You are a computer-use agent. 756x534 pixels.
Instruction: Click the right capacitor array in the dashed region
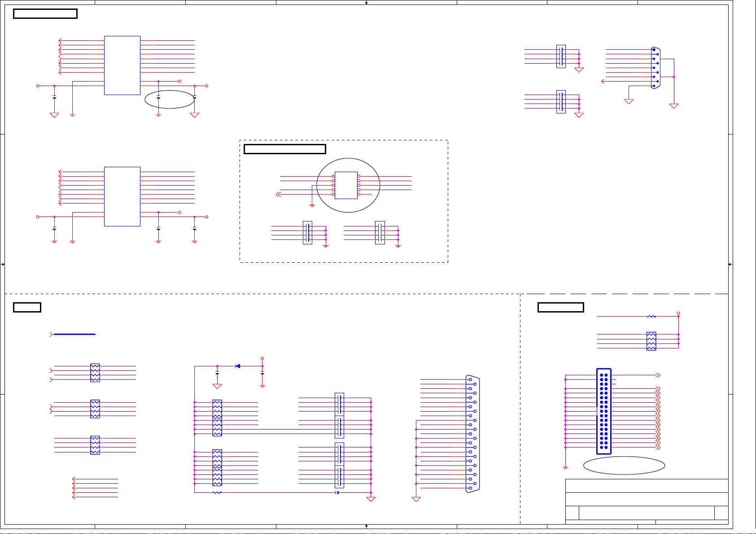click(380, 233)
